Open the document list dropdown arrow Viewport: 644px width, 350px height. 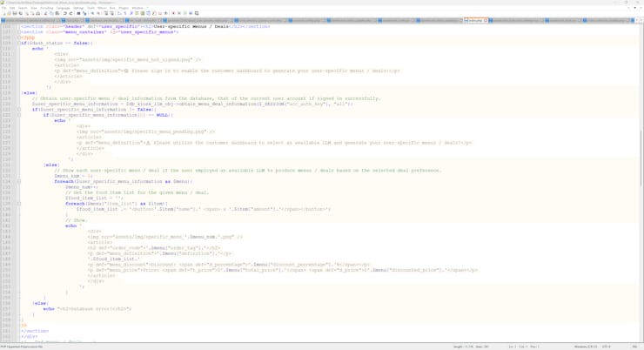[635, 8]
